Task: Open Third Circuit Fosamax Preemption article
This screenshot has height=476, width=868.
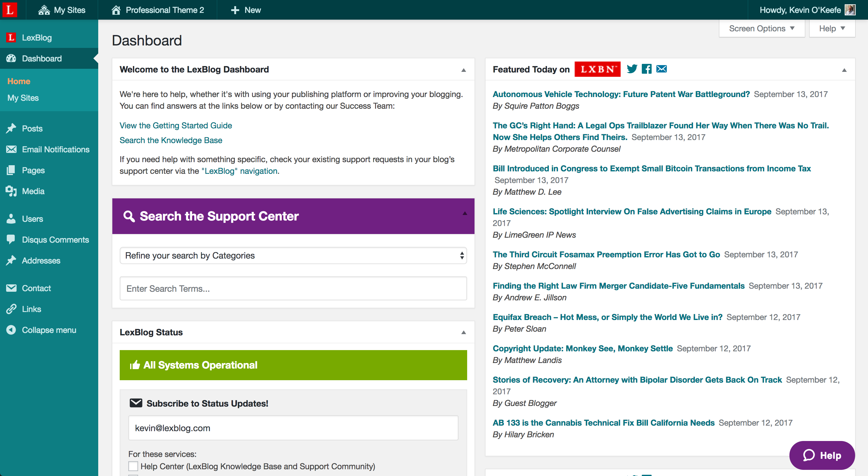Action: pos(606,255)
